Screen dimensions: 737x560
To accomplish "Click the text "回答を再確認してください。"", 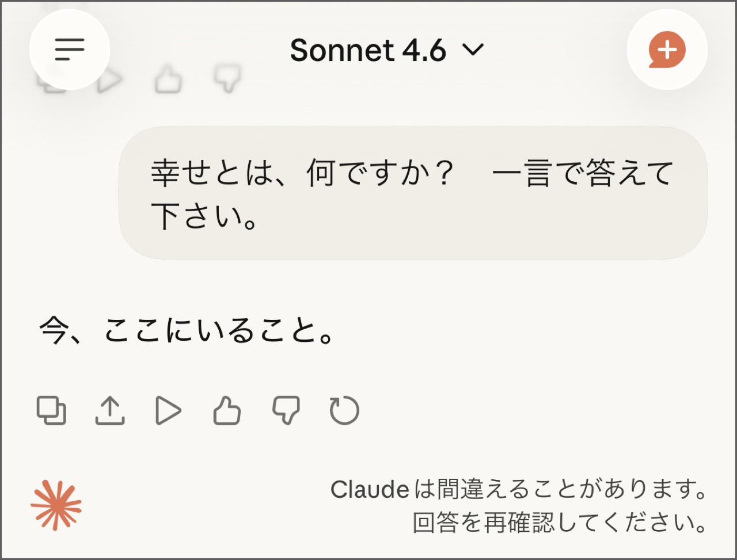I will click(x=559, y=523).
